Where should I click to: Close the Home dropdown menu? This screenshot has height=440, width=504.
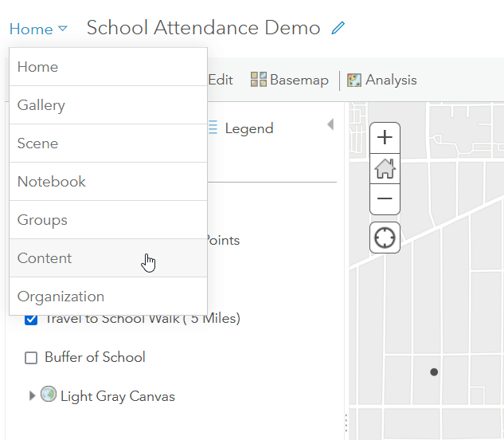click(x=38, y=29)
